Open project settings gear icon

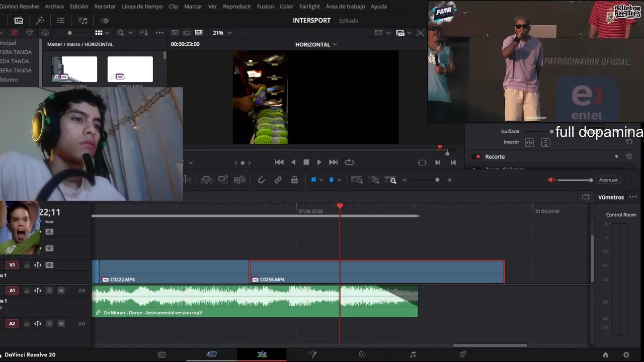pos(626,355)
